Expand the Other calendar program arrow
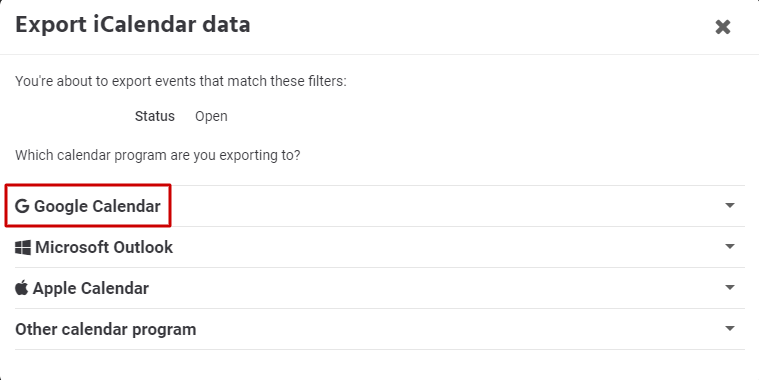759x380 pixels. (730, 329)
